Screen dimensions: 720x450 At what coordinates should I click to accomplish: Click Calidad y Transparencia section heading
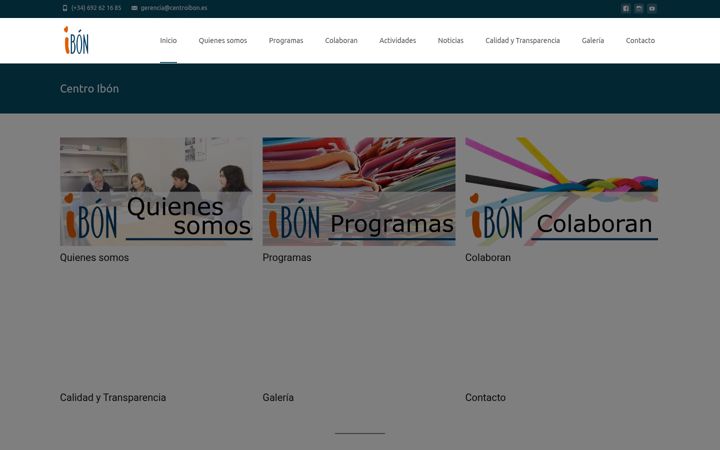(x=113, y=398)
